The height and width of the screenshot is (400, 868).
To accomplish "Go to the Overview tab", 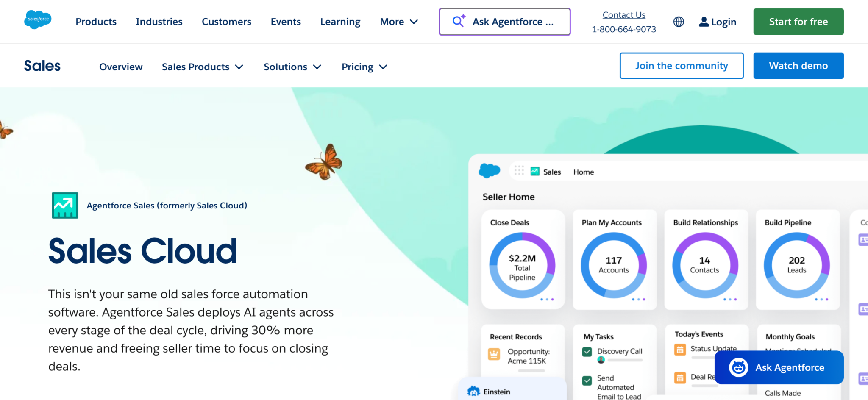I will [121, 67].
